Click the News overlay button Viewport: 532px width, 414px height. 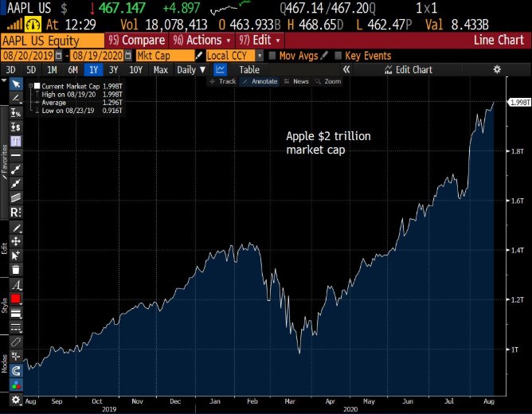click(296, 81)
